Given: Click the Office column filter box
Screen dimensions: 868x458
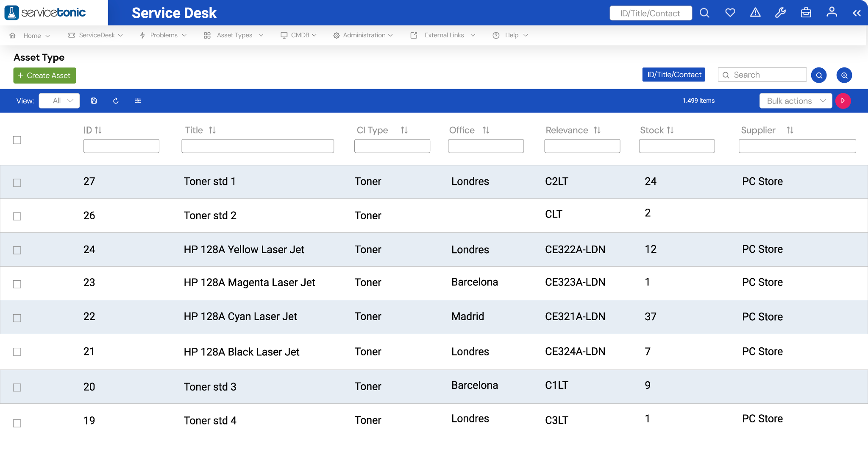Looking at the screenshot, I should [486, 146].
